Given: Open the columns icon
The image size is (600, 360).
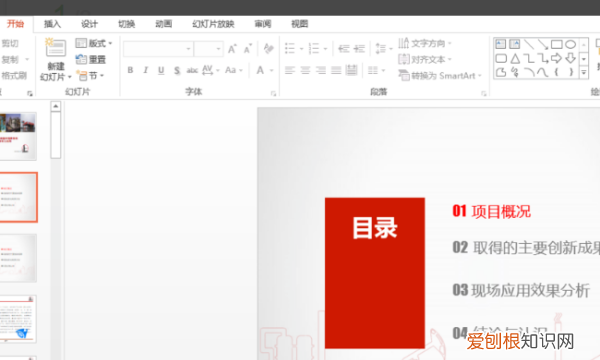Looking at the screenshot, I should (373, 70).
